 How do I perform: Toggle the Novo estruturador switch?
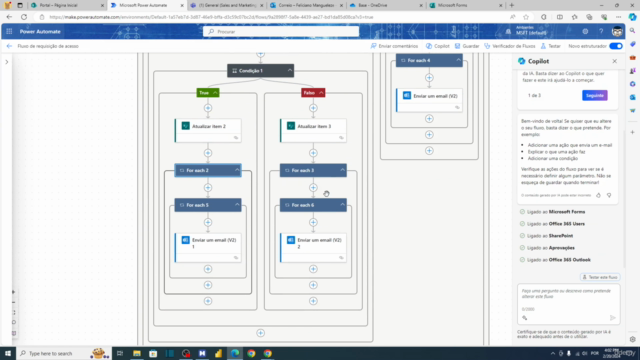pyautogui.click(x=616, y=46)
